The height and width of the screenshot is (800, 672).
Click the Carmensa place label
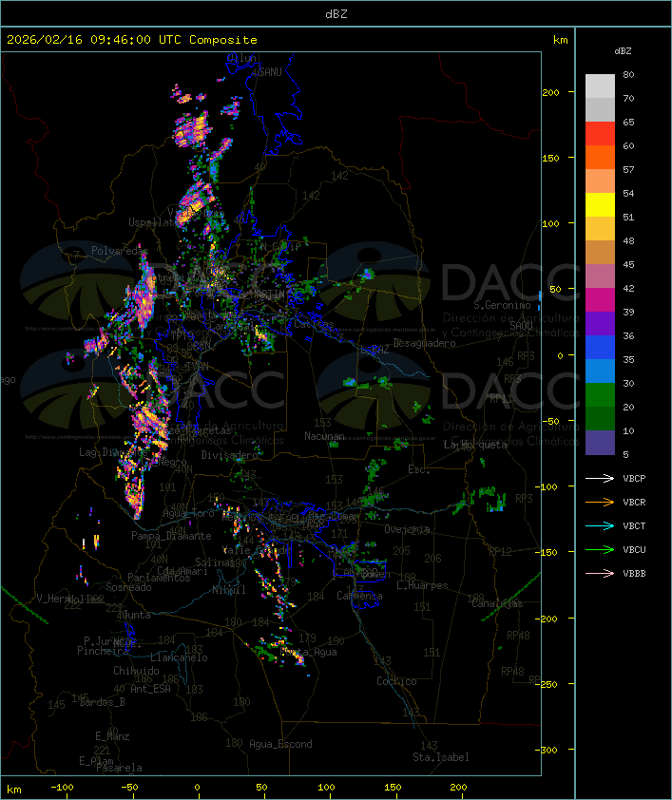pos(359,596)
